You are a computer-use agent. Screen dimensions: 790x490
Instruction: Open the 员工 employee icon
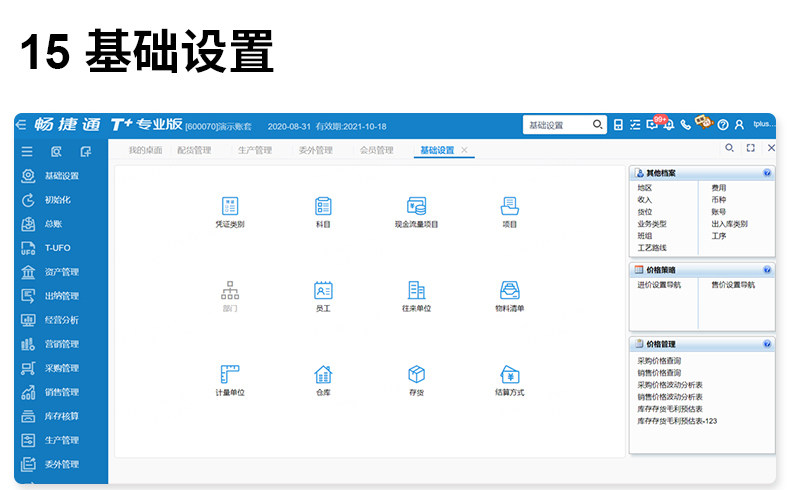[323, 290]
